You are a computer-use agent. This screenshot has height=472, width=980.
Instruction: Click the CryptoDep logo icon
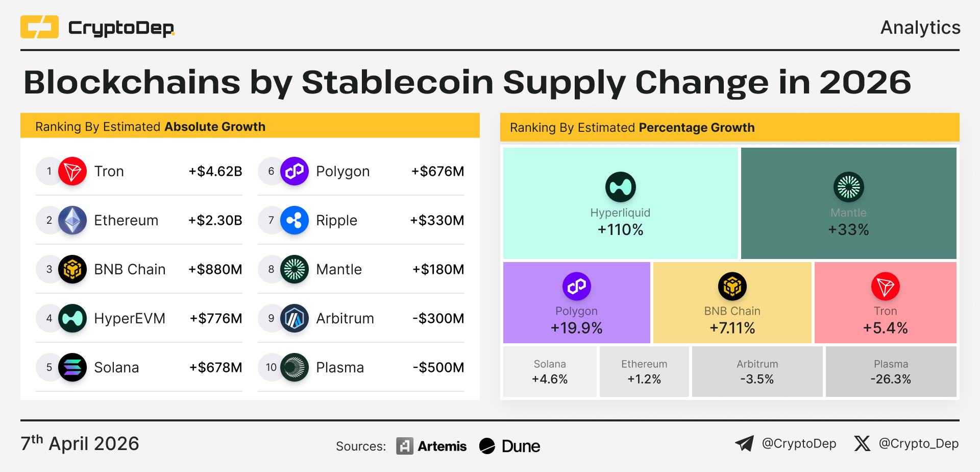[x=39, y=27]
